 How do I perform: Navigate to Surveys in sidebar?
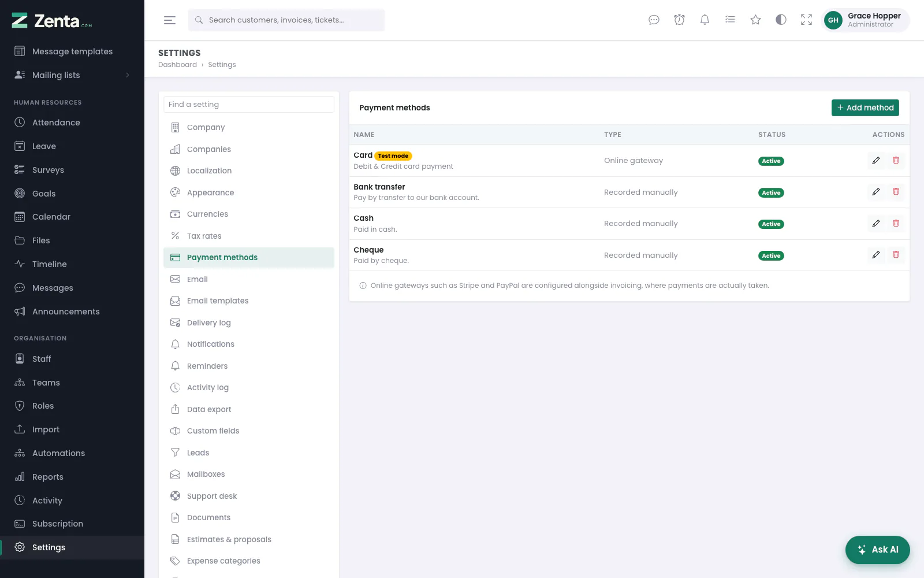coord(72,170)
